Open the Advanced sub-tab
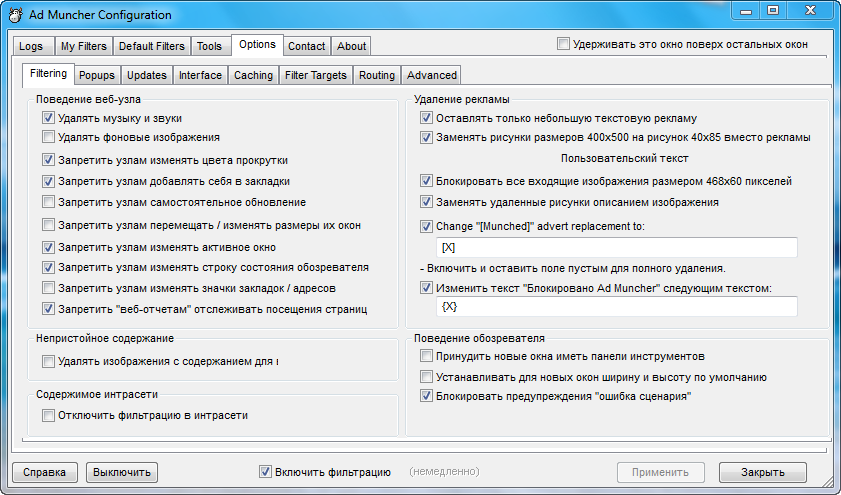841x495 pixels. (x=432, y=75)
